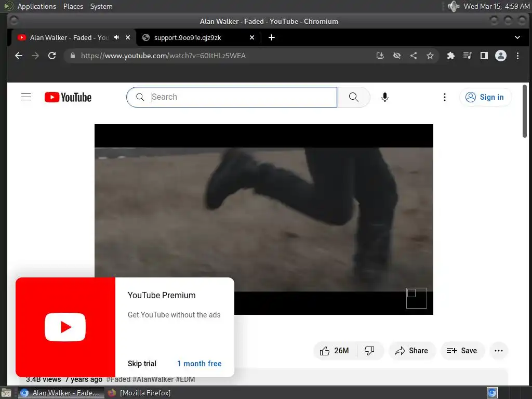Image resolution: width=532 pixels, height=399 pixels.
Task: Click the red YouTube Premium logo image
Action: [x=65, y=327]
